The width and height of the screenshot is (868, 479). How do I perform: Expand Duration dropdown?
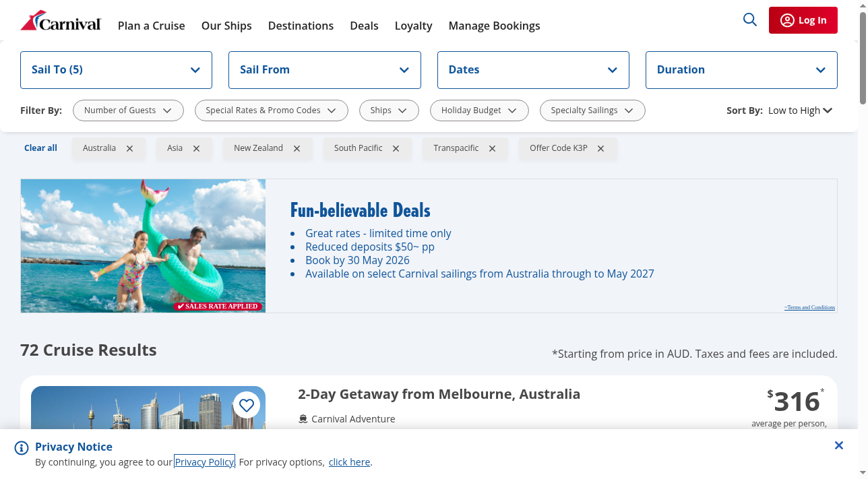pos(741,70)
